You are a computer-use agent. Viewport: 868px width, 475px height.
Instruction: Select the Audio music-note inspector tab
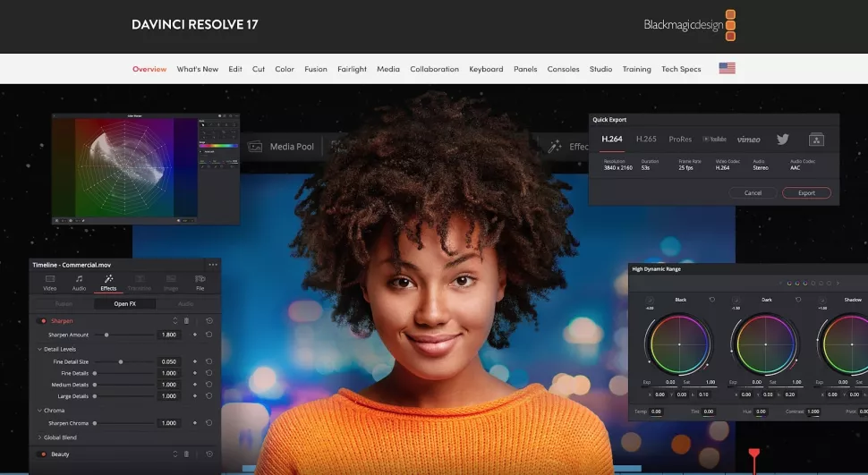click(79, 283)
